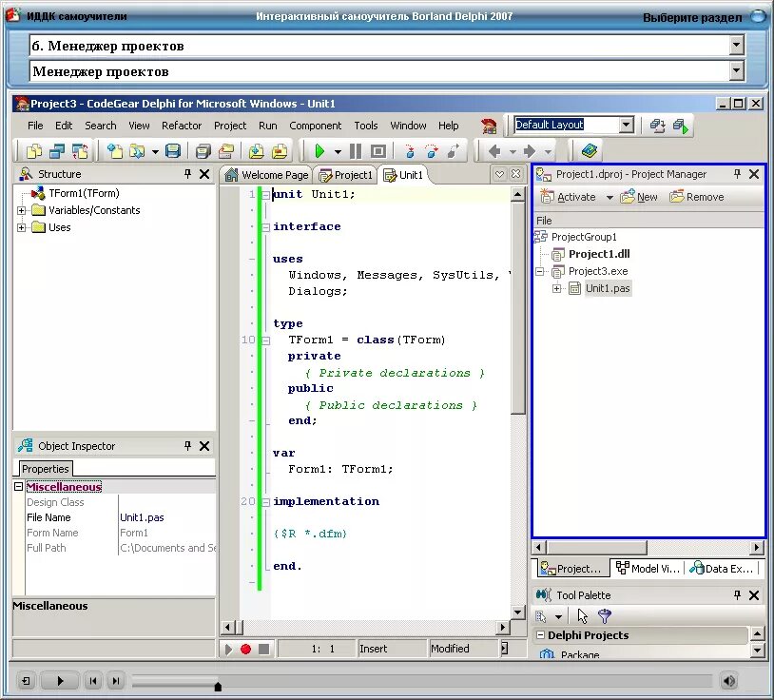Click the Open Project toolbar icon

tap(226, 151)
